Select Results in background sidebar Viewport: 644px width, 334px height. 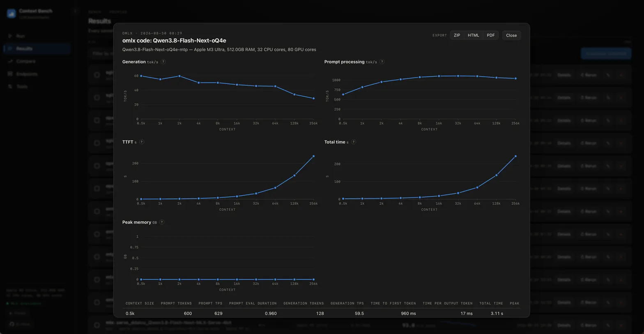[37, 48]
